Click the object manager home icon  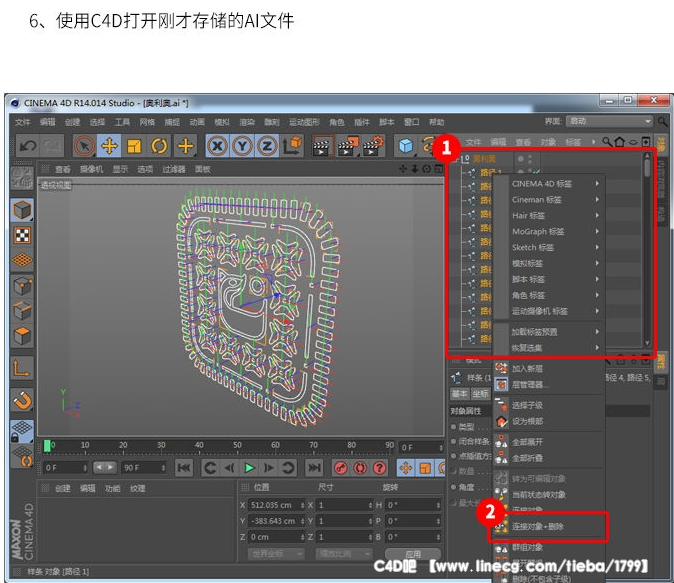[619, 141]
